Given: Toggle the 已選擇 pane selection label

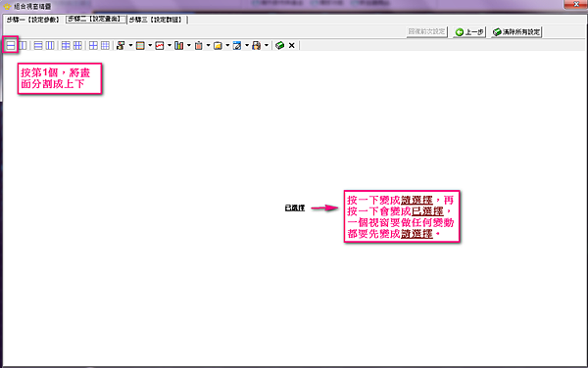Looking at the screenshot, I should point(295,207).
